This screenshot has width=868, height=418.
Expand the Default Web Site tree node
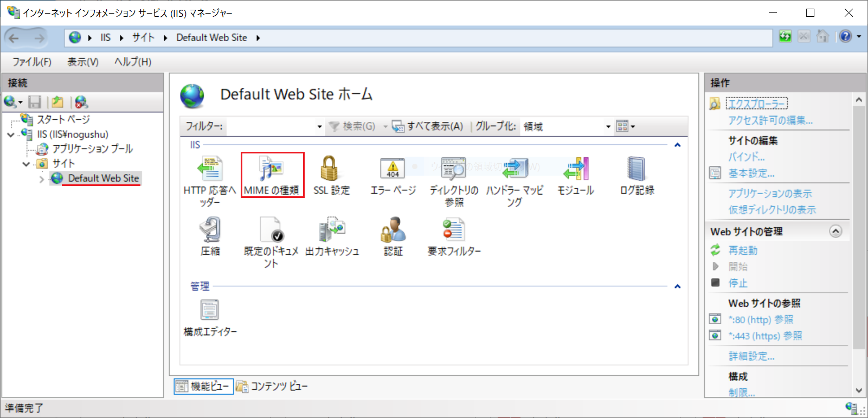[41, 178]
